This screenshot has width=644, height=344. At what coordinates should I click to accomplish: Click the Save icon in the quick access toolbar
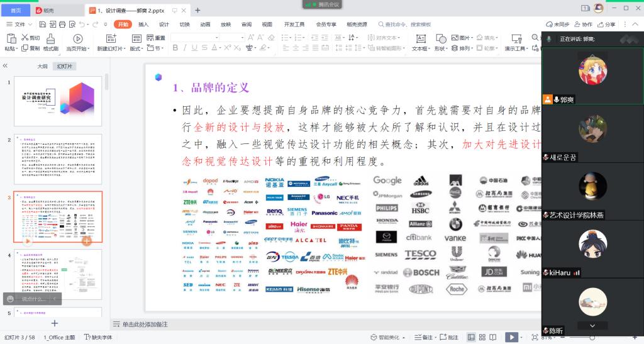pyautogui.click(x=42, y=25)
